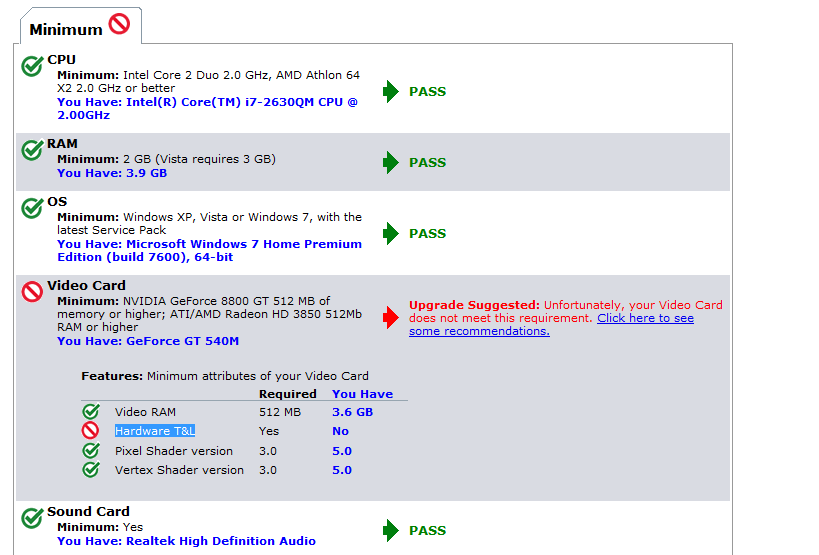Click 'You Have: GeForce GT 540M' text
The height and width of the screenshot is (555, 819).
tap(148, 341)
